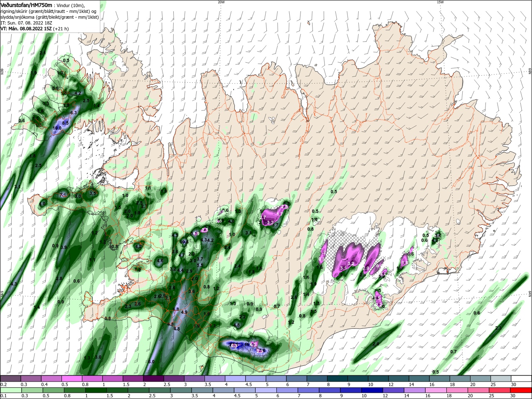Pick top-row legend swatch labelled 6

(x=296, y=379)
